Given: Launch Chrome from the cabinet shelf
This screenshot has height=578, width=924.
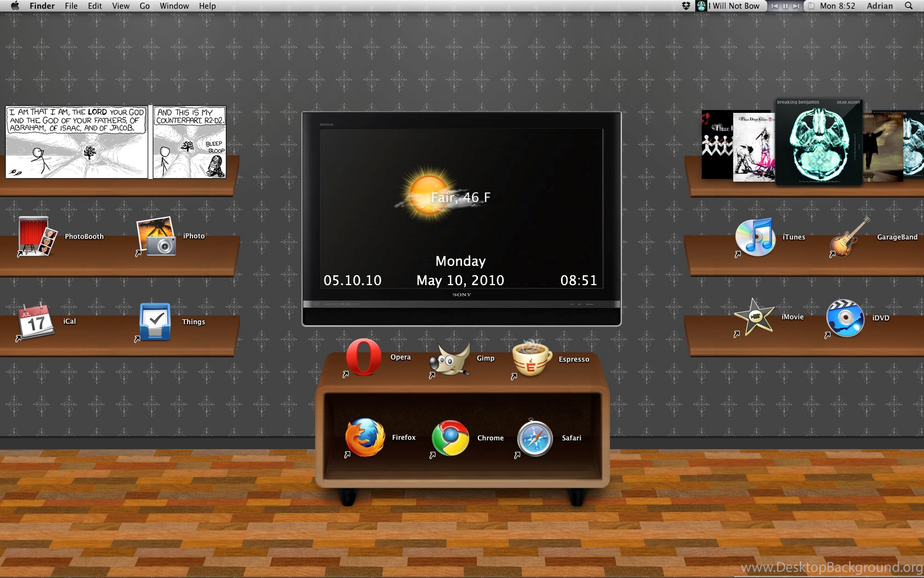Looking at the screenshot, I should point(450,438).
